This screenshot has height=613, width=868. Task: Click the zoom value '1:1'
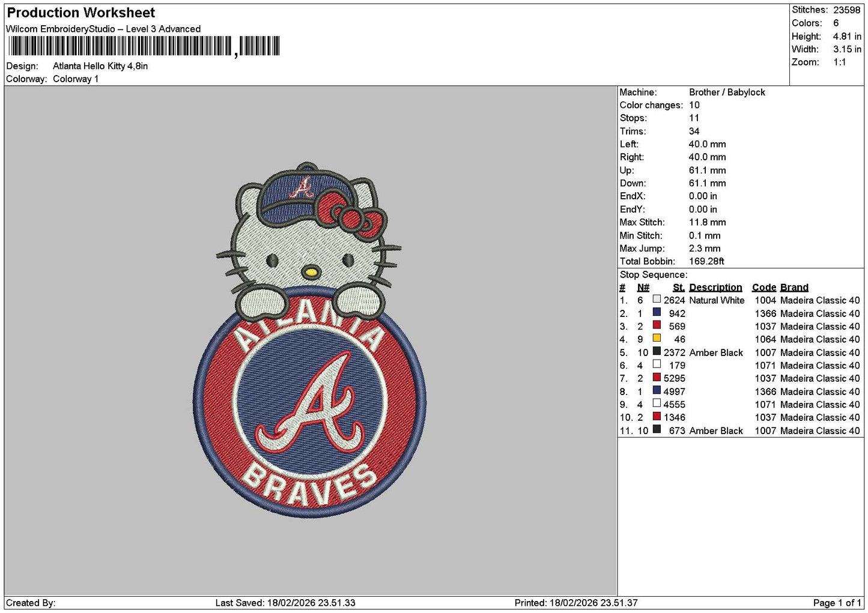tap(840, 62)
